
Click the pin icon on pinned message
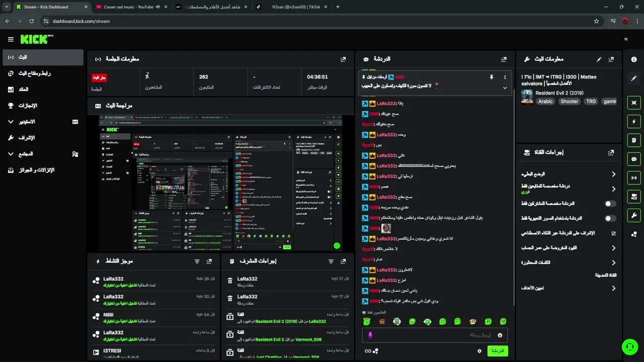click(492, 77)
